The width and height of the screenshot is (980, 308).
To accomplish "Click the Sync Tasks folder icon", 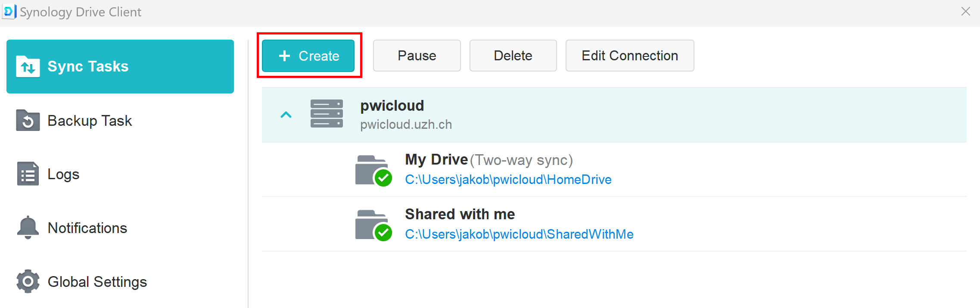I will [28, 66].
